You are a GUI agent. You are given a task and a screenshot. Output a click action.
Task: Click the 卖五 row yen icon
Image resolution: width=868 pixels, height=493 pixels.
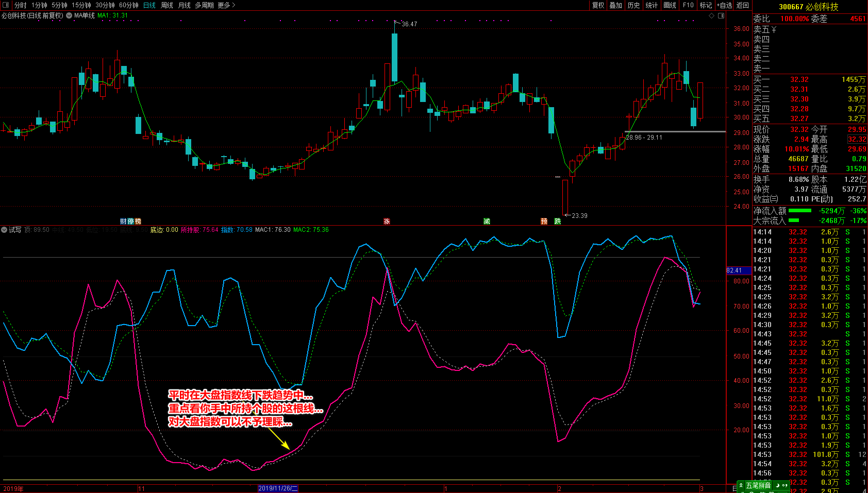point(774,30)
